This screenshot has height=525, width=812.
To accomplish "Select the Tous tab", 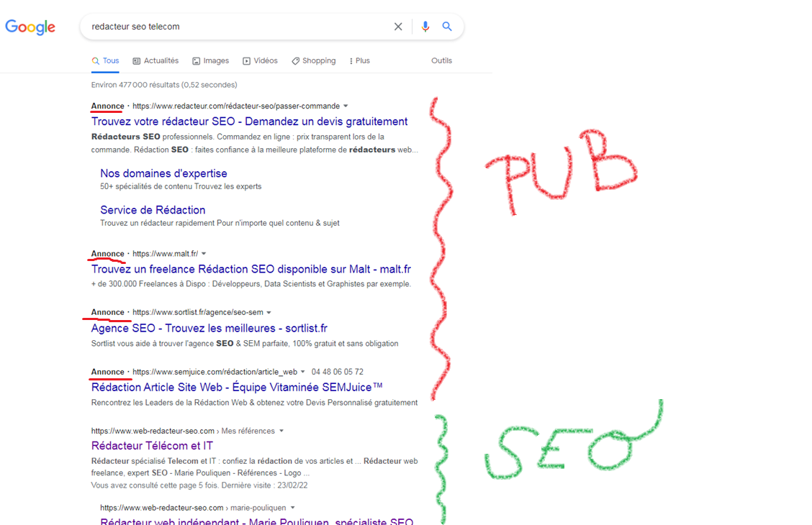I will (x=106, y=60).
